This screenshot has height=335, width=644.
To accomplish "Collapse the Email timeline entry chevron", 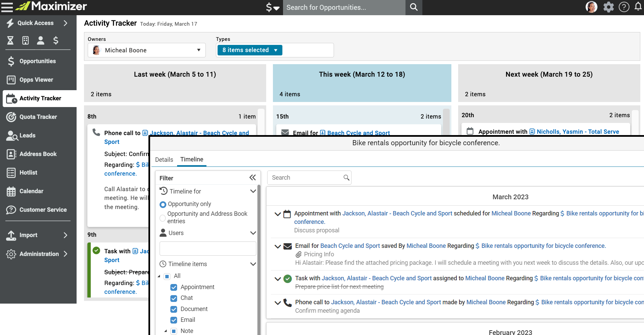I will point(278,247).
